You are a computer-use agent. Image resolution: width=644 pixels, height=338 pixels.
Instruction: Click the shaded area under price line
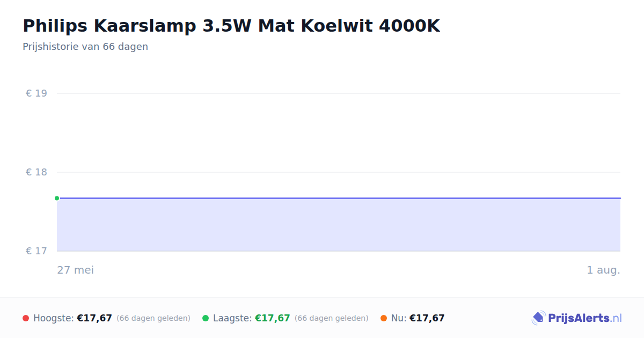tap(339, 225)
